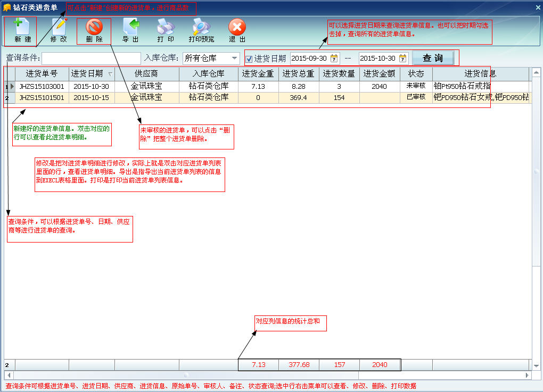Click the 进货信息 column header
Viewport: 543px width, 392px height.
coord(481,74)
